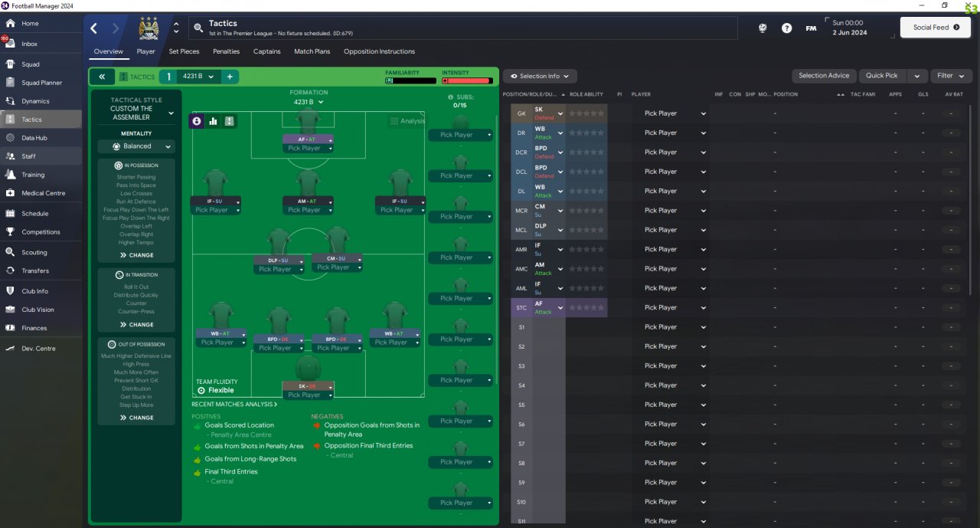Click the DLP-SU midfielder shirt on pitch

pyautogui.click(x=279, y=241)
